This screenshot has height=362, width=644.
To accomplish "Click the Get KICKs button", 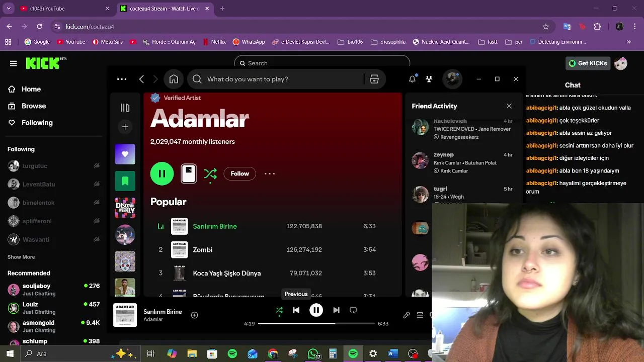I will pos(588,63).
